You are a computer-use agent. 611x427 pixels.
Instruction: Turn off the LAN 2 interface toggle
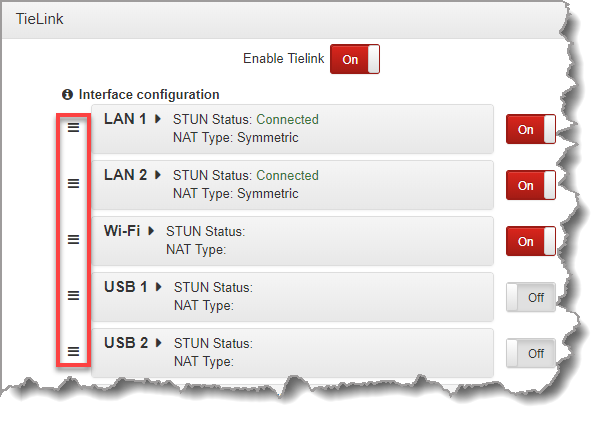click(530, 185)
